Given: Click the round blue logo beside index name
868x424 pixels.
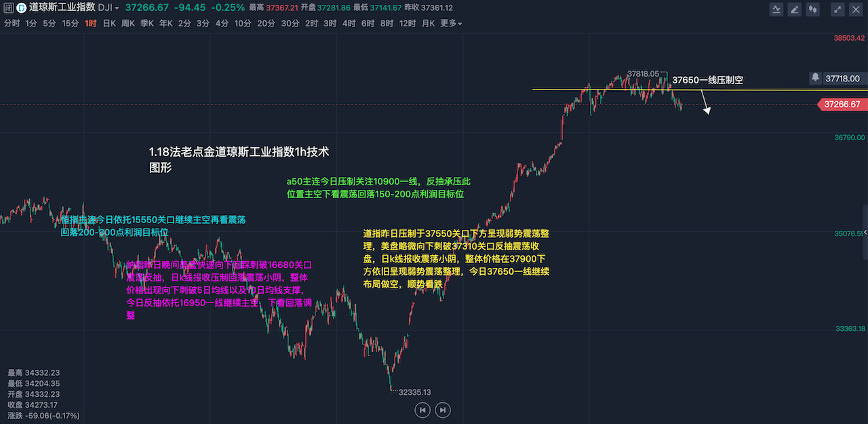Looking at the screenshot, I should 21,8.
